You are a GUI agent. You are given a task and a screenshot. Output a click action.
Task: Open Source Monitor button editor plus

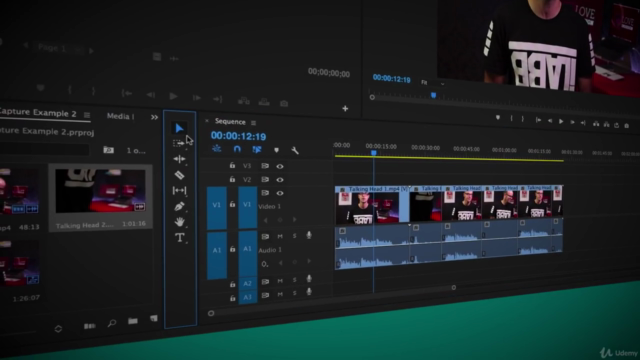(x=345, y=109)
